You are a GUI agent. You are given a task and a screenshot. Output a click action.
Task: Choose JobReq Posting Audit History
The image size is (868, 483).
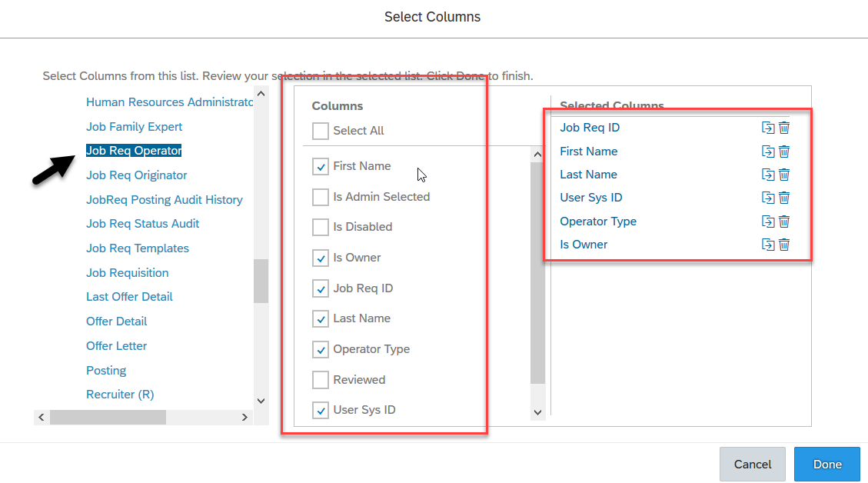(165, 199)
